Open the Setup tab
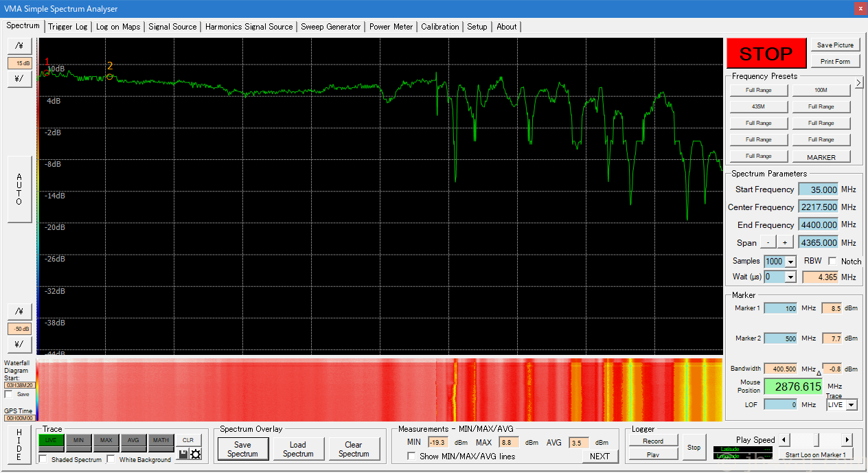The width and height of the screenshot is (868, 473). pos(477,27)
